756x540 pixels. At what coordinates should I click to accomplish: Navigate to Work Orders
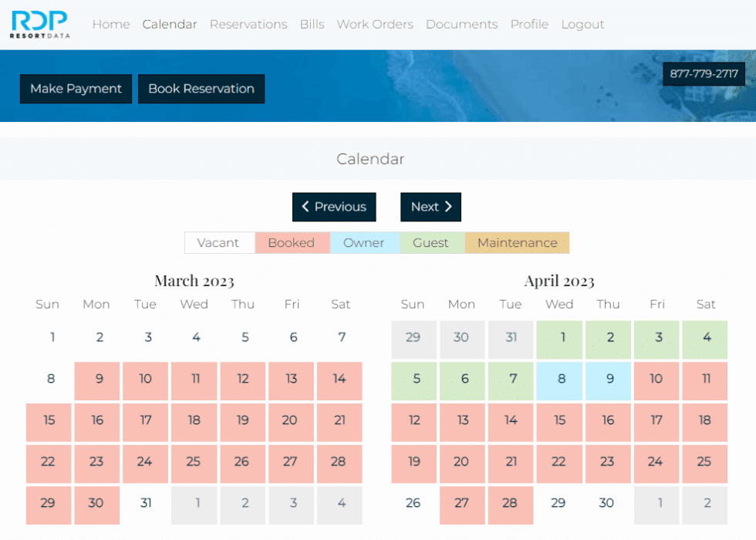[x=375, y=24]
